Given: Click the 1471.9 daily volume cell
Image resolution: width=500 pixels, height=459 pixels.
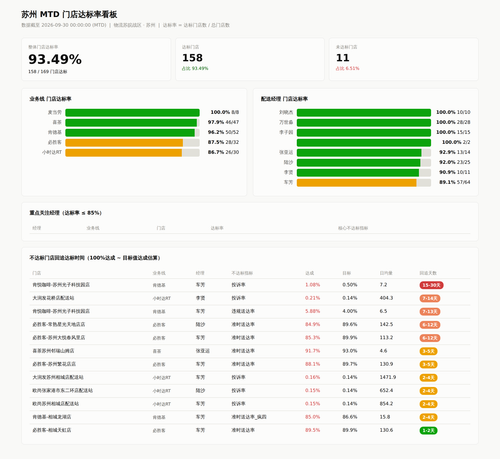Looking at the screenshot, I should (x=388, y=377).
